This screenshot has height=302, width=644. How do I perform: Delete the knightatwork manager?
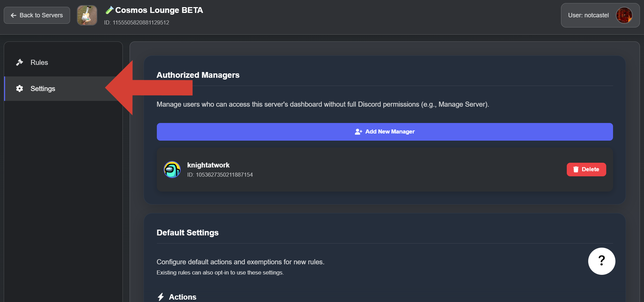[586, 170]
